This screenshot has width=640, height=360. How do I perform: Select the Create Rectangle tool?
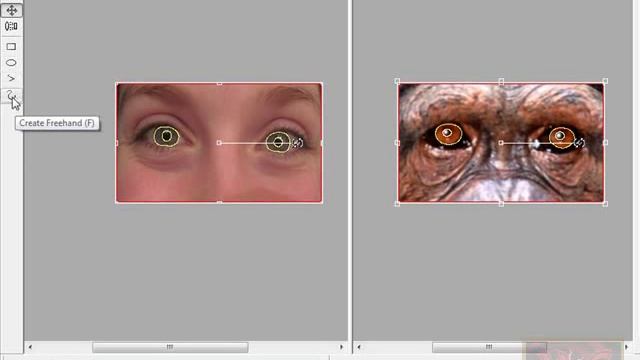11,47
